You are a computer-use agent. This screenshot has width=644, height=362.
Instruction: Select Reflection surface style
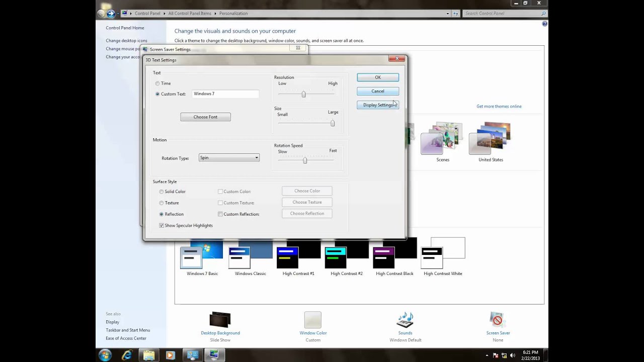pyautogui.click(x=162, y=214)
